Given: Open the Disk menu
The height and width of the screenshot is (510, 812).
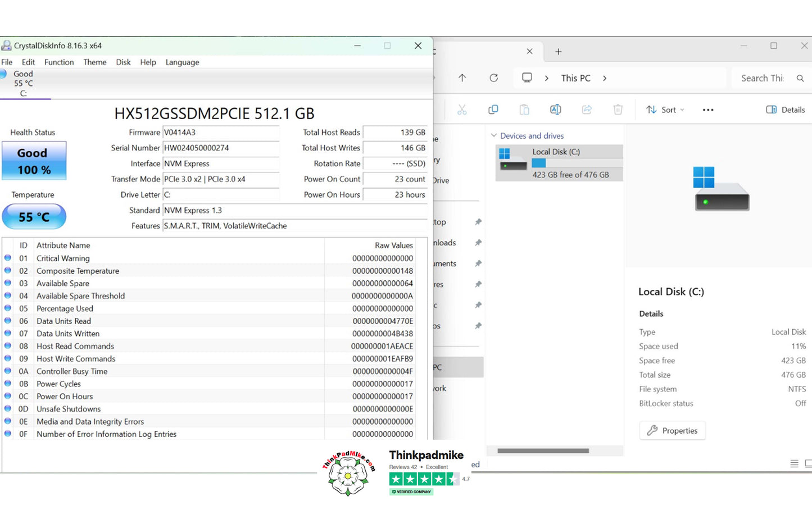Looking at the screenshot, I should [x=123, y=62].
